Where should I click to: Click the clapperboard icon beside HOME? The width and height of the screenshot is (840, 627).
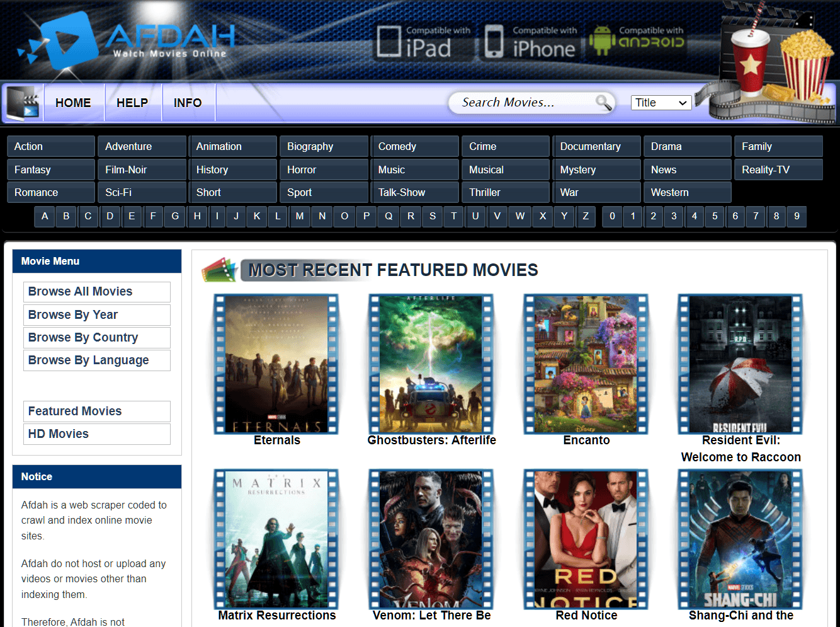(23, 102)
